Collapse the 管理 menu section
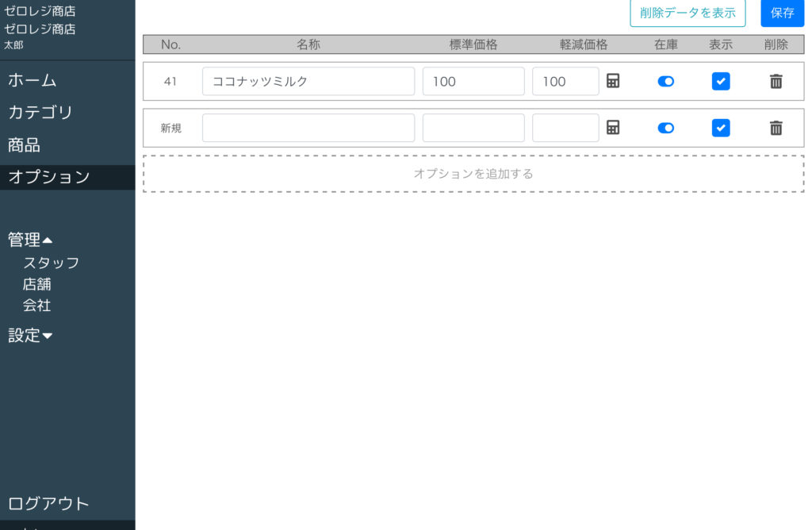Viewport: 812px width, 530px height. 30,240
